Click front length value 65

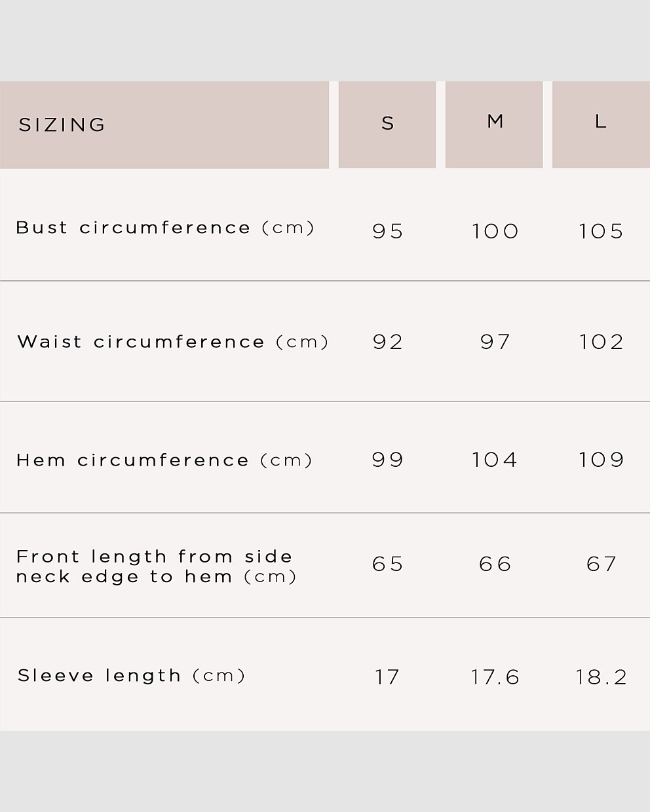387,564
